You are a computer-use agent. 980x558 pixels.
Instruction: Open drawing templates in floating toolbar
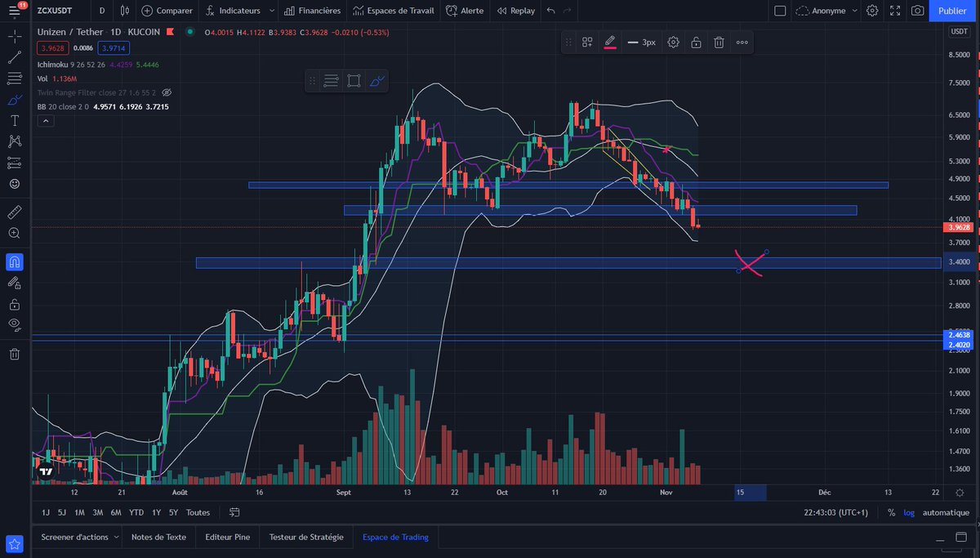(587, 42)
